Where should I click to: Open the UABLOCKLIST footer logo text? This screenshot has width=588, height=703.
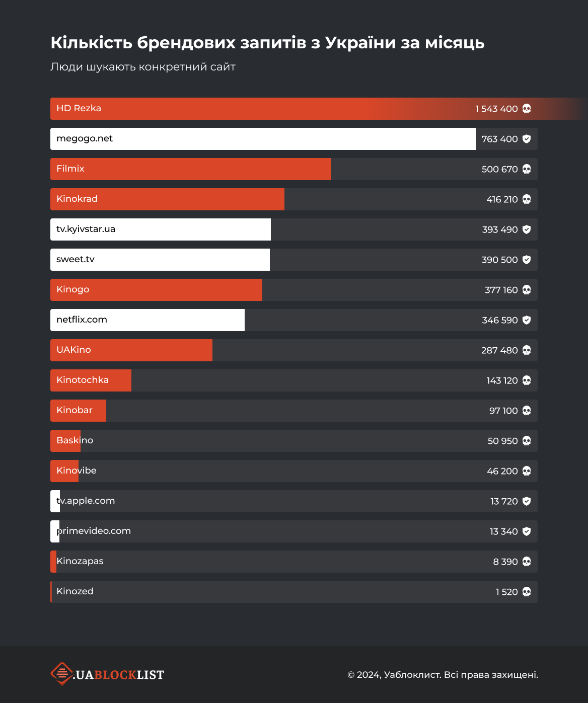click(119, 675)
